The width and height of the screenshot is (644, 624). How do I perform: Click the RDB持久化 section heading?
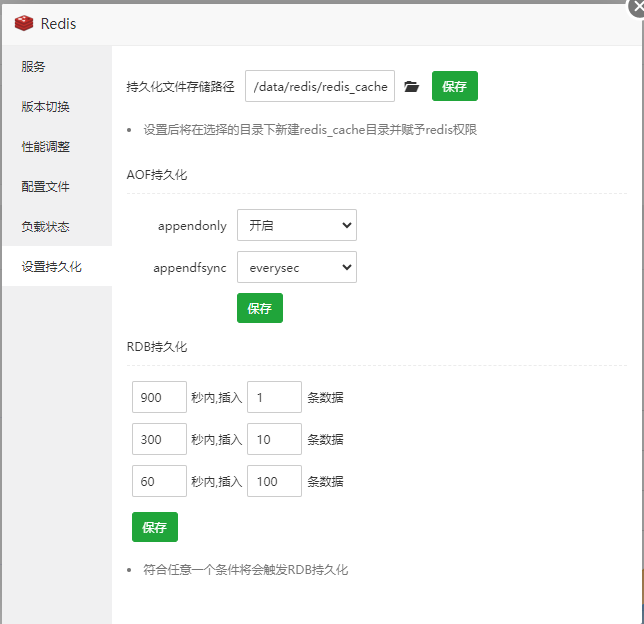coord(157,347)
